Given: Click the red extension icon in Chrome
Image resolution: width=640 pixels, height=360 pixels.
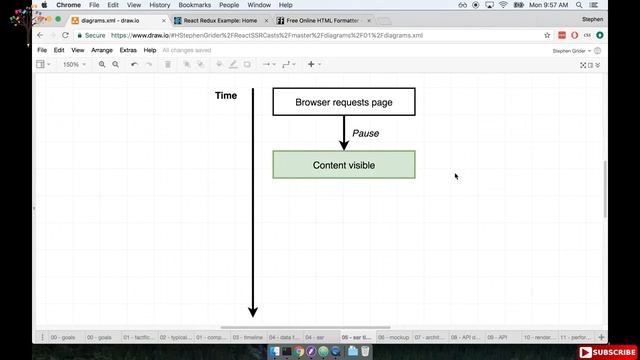Looking at the screenshot, I should [x=562, y=36].
